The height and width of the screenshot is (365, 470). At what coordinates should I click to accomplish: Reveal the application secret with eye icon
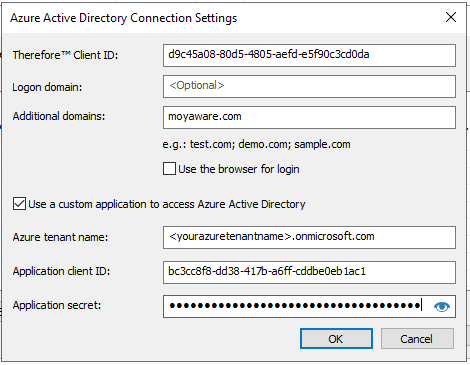442,306
